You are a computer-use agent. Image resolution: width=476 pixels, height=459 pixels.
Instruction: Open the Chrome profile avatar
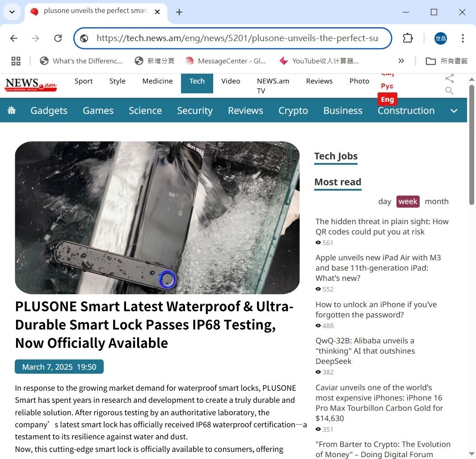pyautogui.click(x=440, y=38)
